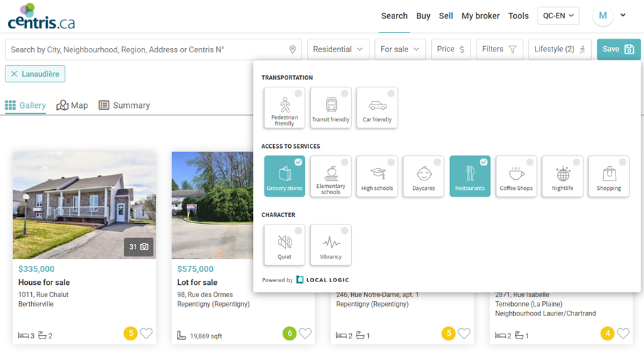Screen dimensions: 644x352
Task: Open the Filters dropdown
Action: [x=500, y=50]
